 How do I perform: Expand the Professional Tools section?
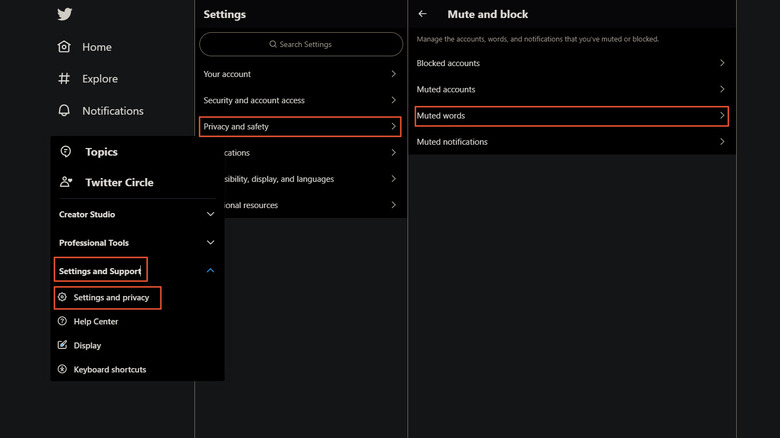coord(210,242)
